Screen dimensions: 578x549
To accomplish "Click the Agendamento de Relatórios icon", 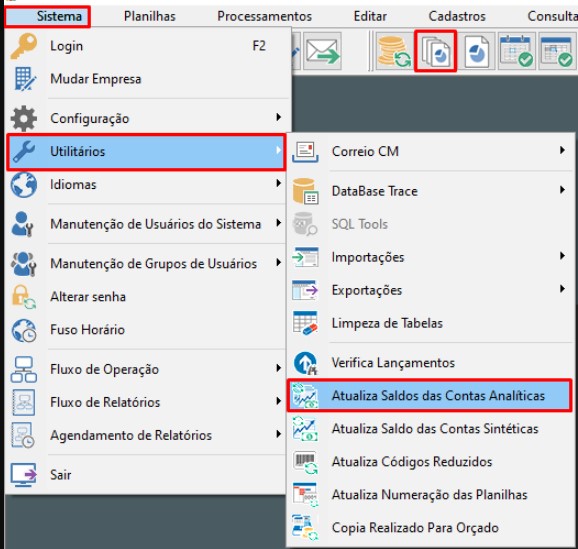I will click(x=23, y=435).
